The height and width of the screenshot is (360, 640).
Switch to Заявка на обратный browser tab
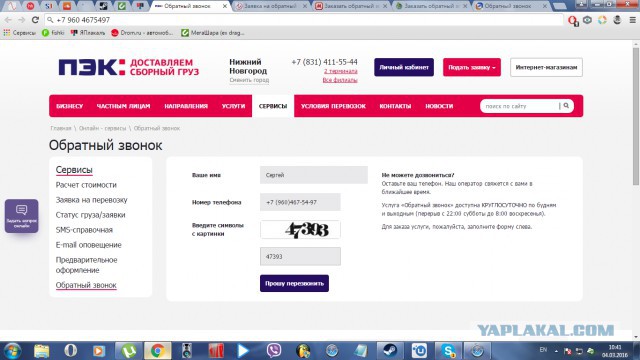(271, 6)
